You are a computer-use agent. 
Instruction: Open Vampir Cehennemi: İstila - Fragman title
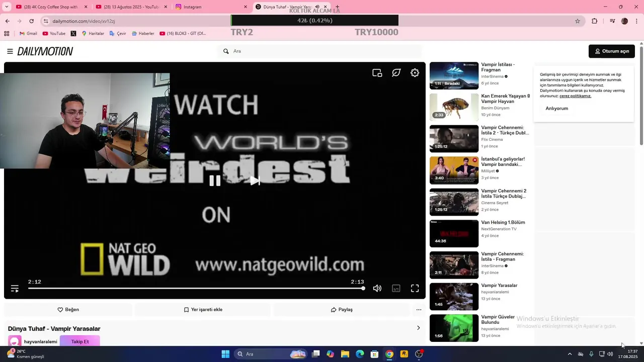click(x=502, y=256)
